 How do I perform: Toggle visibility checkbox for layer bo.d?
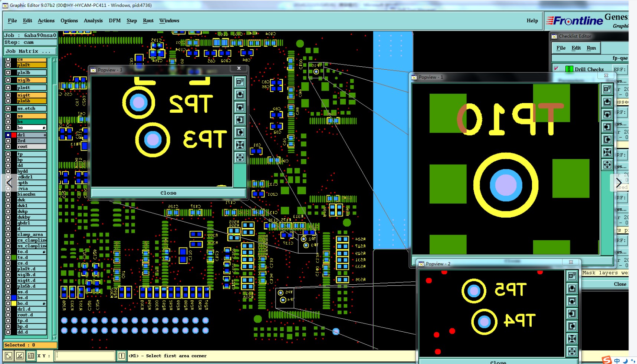point(8,303)
